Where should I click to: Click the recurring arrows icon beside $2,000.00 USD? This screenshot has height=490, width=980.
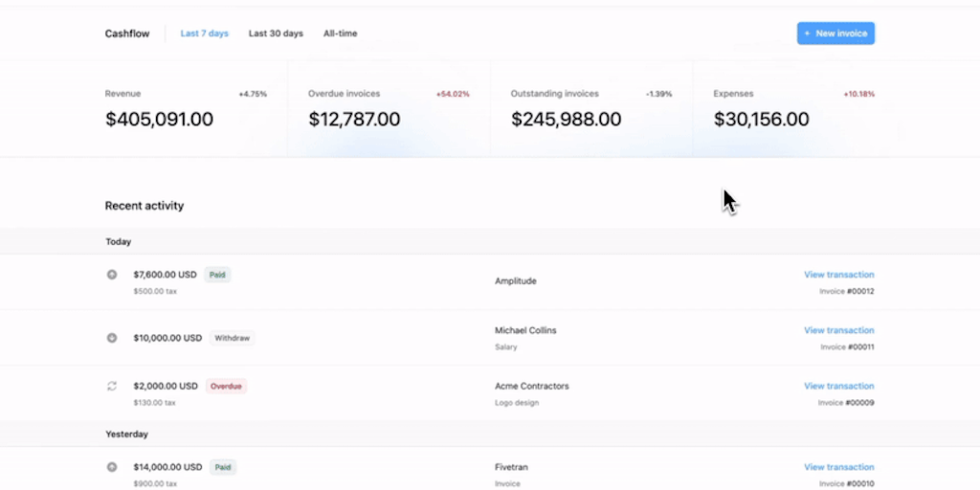coord(112,387)
